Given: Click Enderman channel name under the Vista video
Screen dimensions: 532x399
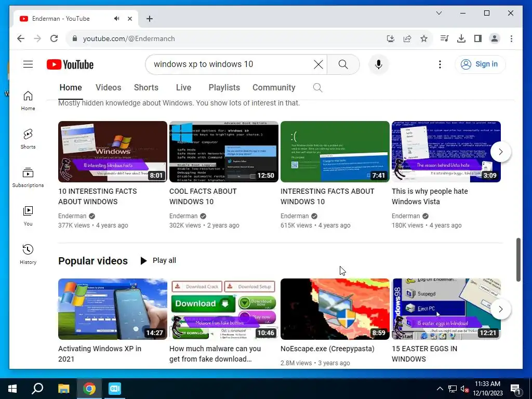Looking at the screenshot, I should pos(405,216).
